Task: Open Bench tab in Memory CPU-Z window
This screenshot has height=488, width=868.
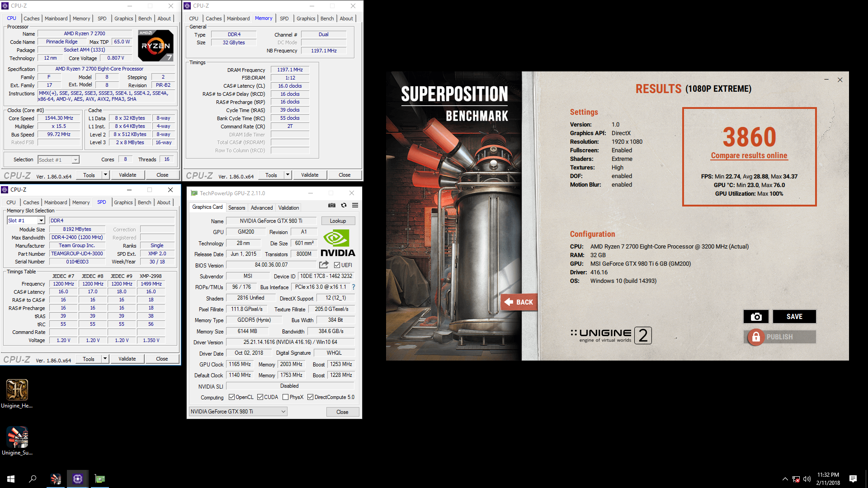Action: tap(327, 19)
